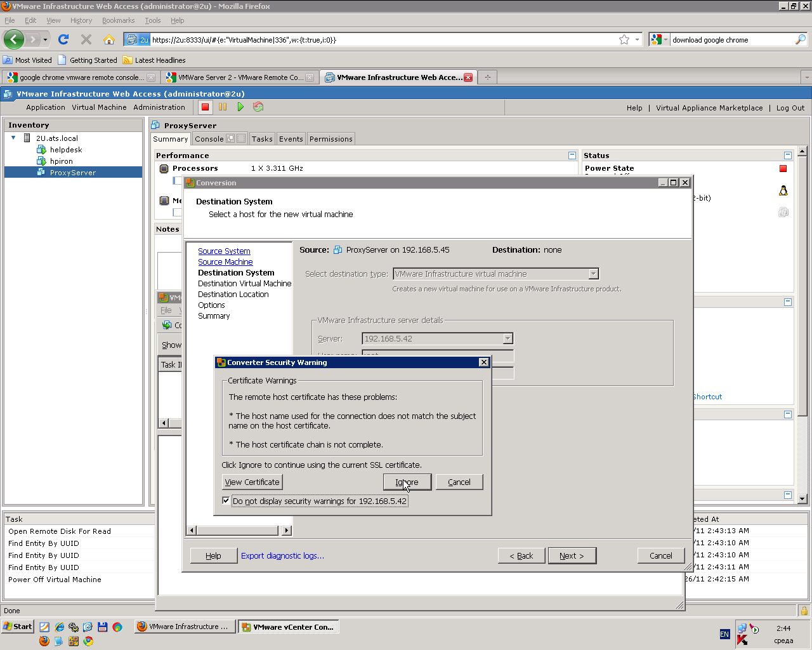
Task: Open the Firefox History menu
Action: pyautogui.click(x=81, y=20)
